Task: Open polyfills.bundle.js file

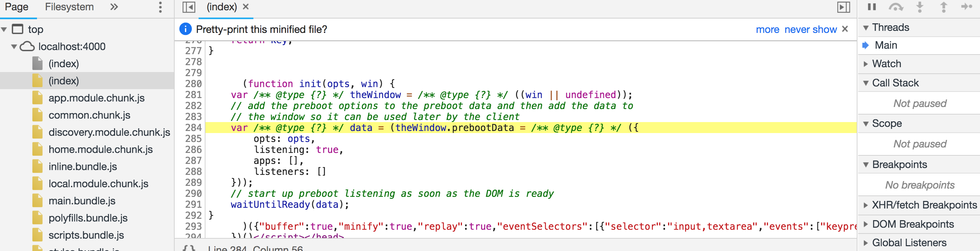Action: pos(88,218)
